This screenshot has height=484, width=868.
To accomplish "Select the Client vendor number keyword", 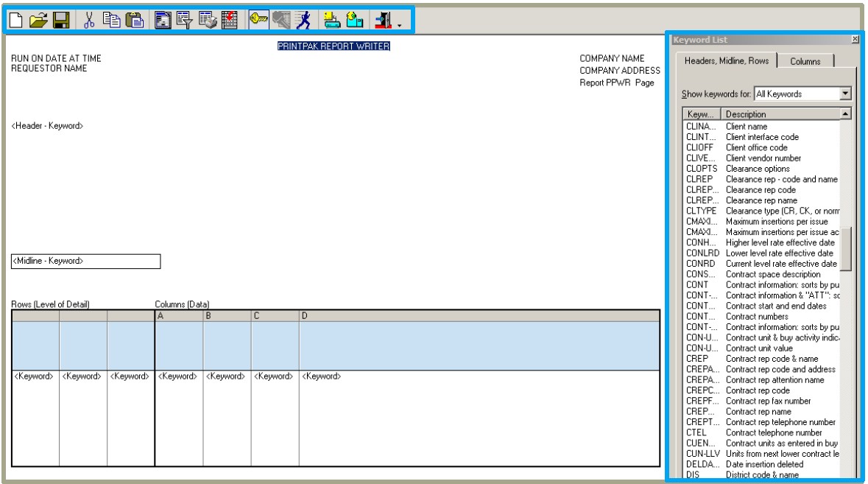I will pos(762,158).
